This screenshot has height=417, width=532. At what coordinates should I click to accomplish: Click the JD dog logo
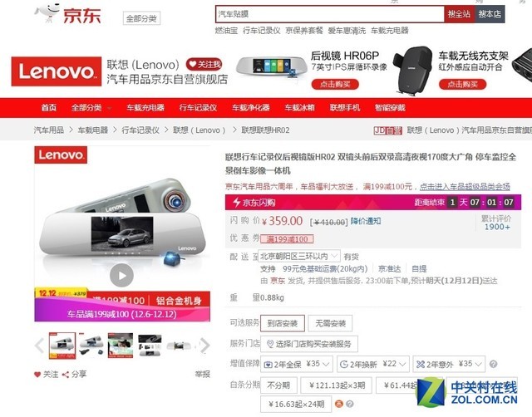(47, 13)
